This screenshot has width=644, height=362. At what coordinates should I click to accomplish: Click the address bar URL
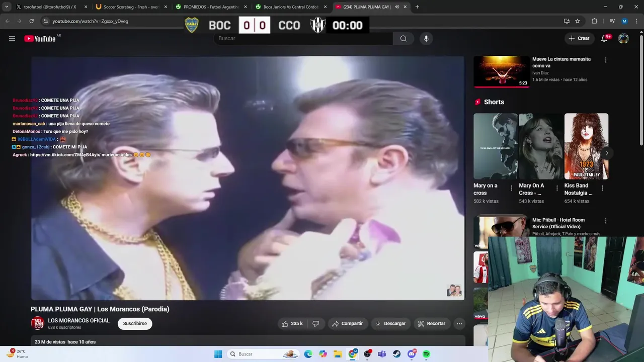point(90,21)
